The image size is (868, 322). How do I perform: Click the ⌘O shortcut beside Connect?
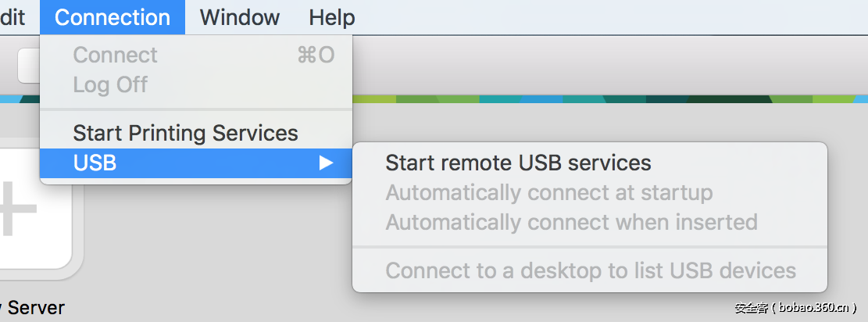coord(316,55)
